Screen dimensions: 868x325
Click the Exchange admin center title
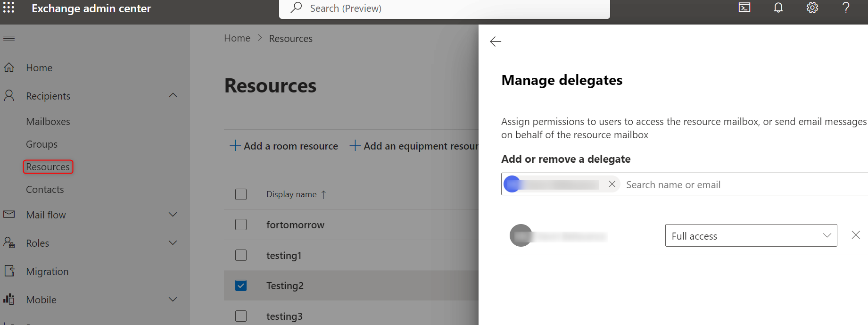91,8
